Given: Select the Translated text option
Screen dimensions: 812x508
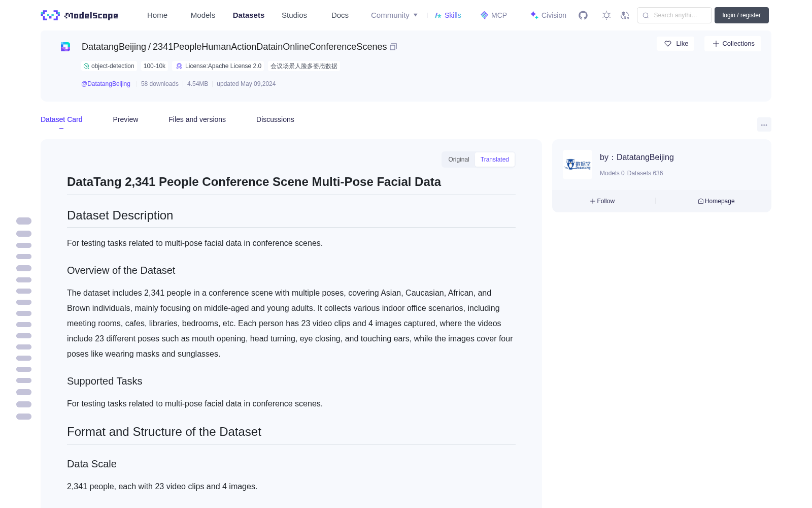Looking at the screenshot, I should (x=495, y=160).
